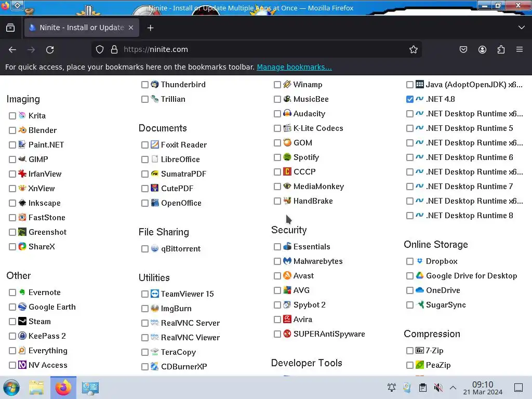
Task: Click the qBittorrent icon
Action: click(155, 248)
